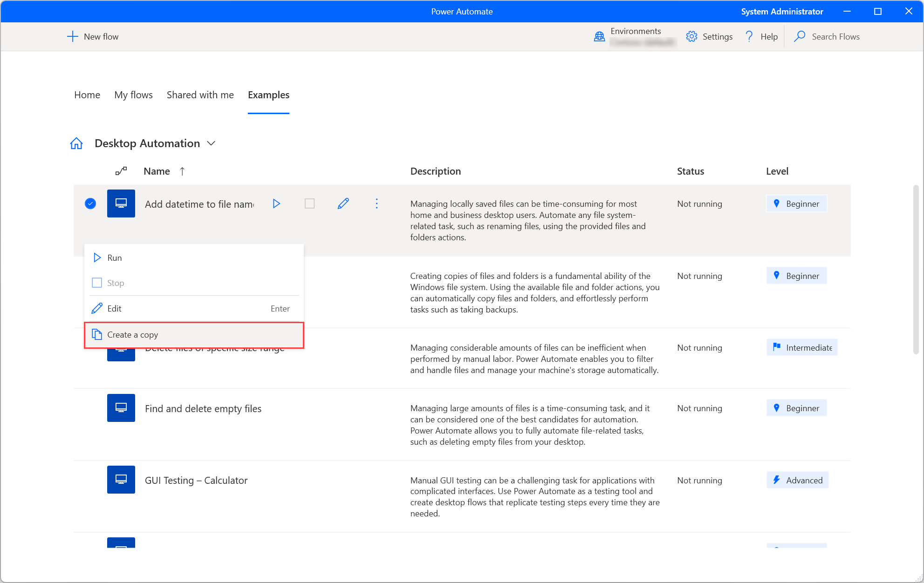Enable the Stop action toggle
Image resolution: width=924 pixels, height=583 pixels.
[97, 282]
